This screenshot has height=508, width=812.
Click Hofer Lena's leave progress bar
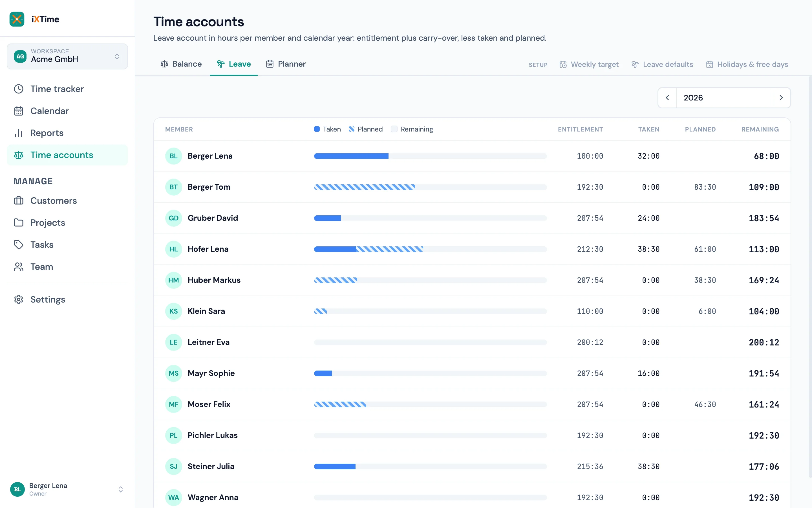(x=431, y=249)
